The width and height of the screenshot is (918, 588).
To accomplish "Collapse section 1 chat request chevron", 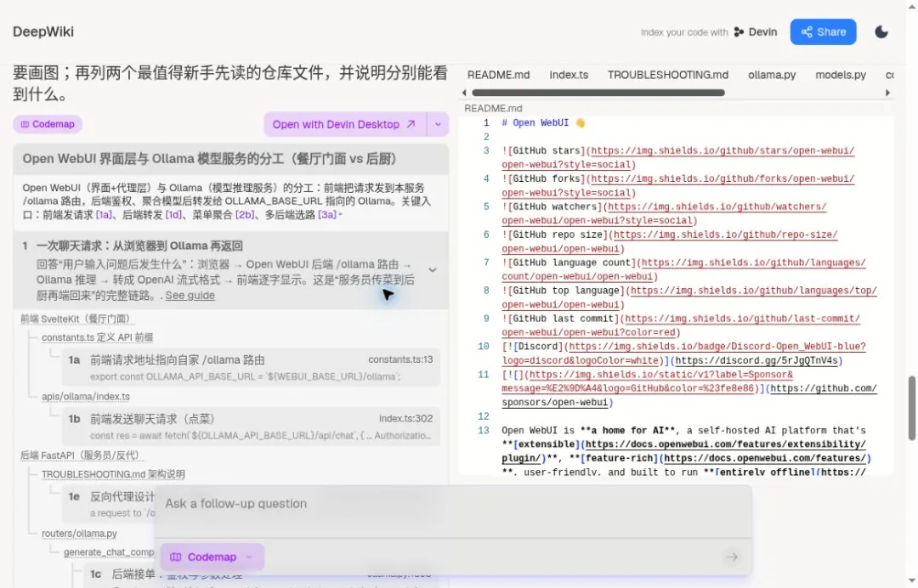I will [x=433, y=270].
